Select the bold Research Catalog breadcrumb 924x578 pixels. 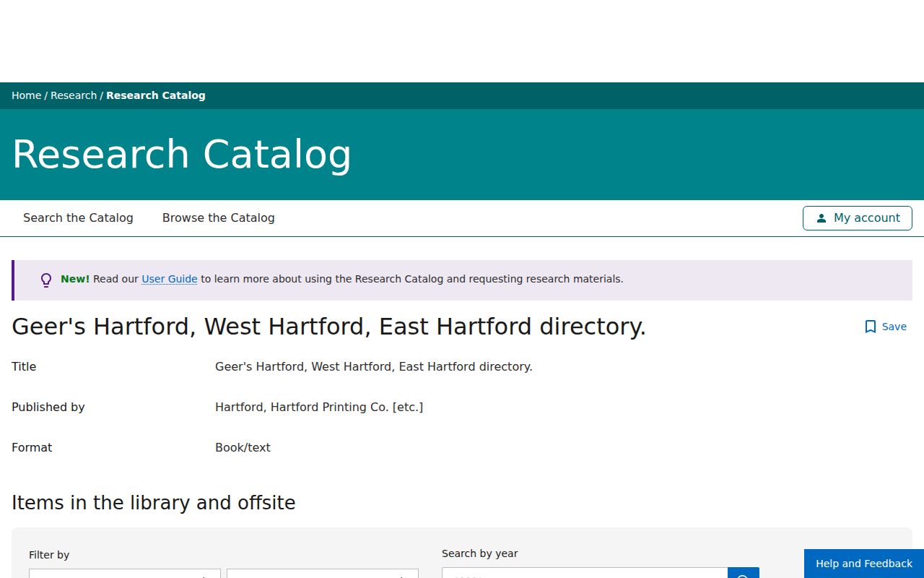[156, 95]
